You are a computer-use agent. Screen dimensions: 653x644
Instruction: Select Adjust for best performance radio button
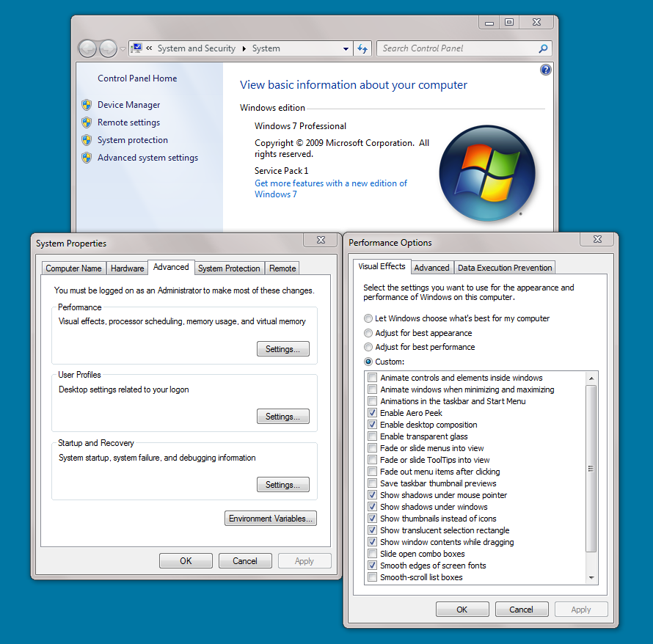pos(368,347)
